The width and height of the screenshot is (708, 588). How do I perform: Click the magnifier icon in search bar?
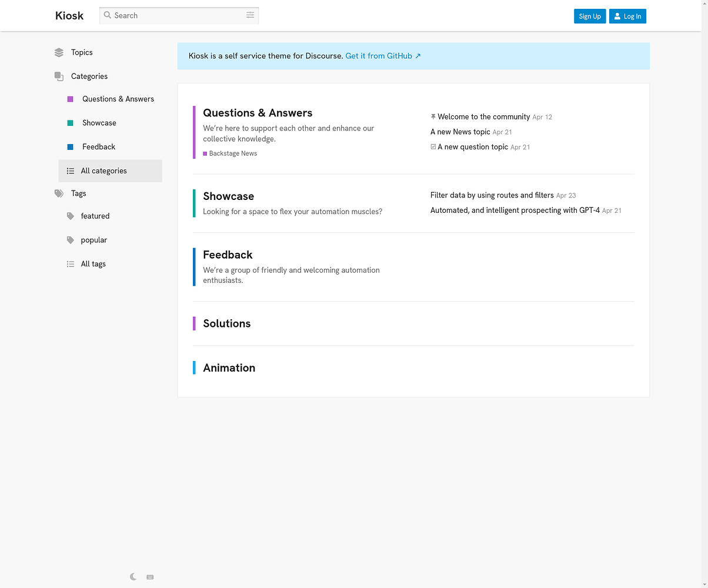108,15
